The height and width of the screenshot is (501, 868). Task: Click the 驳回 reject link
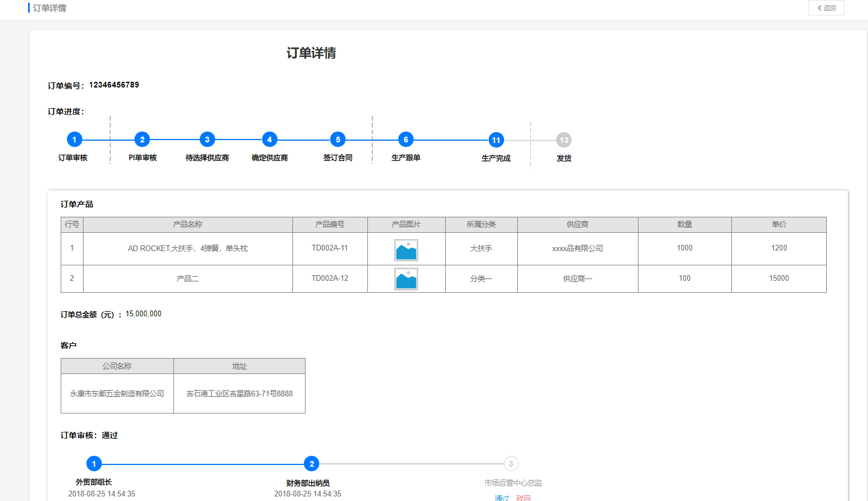[524, 498]
